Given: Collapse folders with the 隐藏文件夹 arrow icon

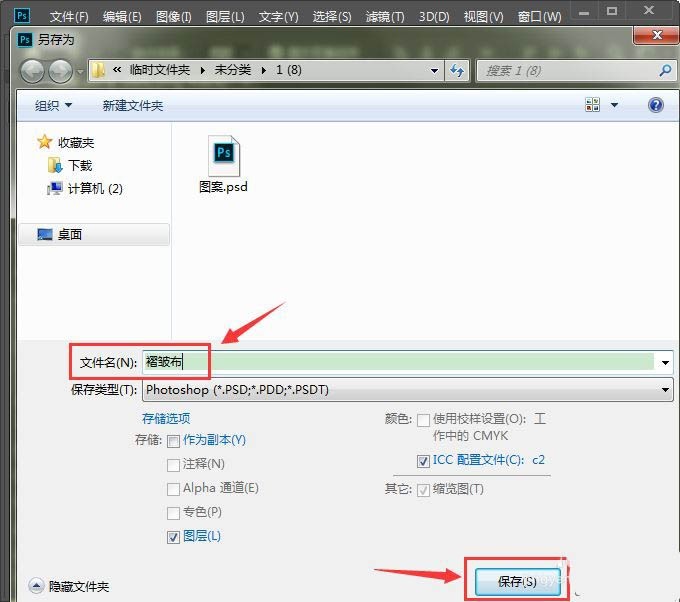Looking at the screenshot, I should click(x=36, y=586).
